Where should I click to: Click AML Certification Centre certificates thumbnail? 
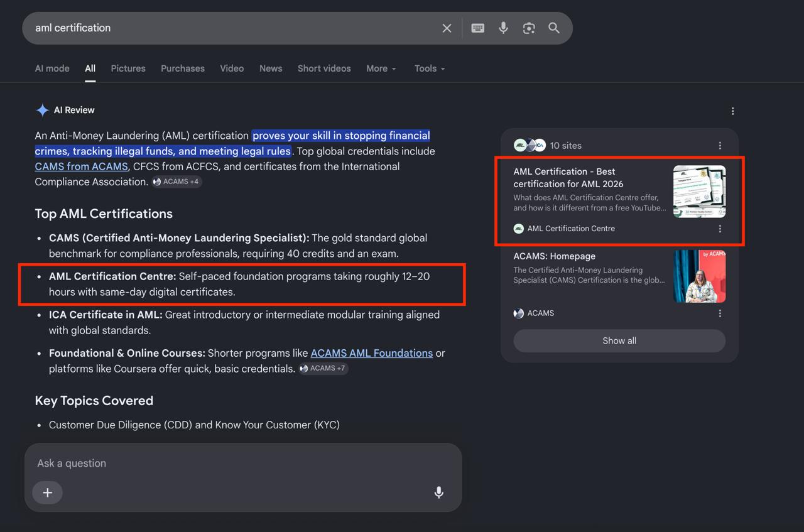(x=699, y=192)
